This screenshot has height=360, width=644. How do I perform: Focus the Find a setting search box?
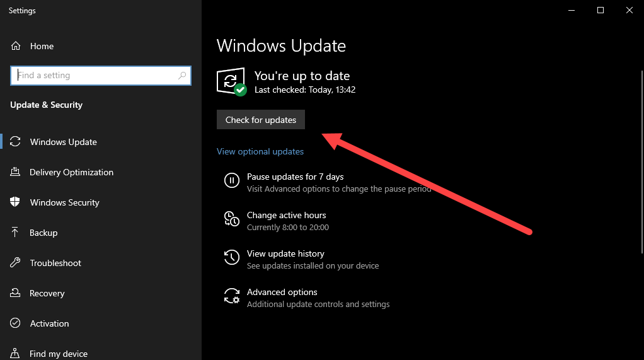pos(101,76)
